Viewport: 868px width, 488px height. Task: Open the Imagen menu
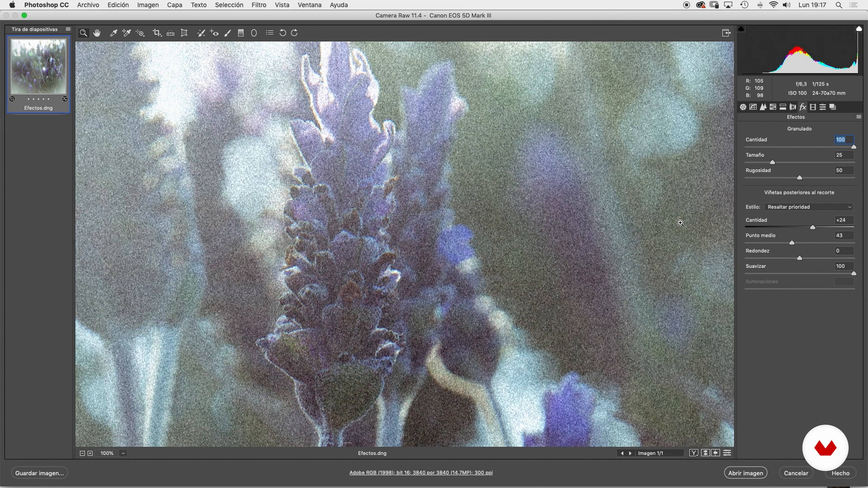tap(148, 5)
